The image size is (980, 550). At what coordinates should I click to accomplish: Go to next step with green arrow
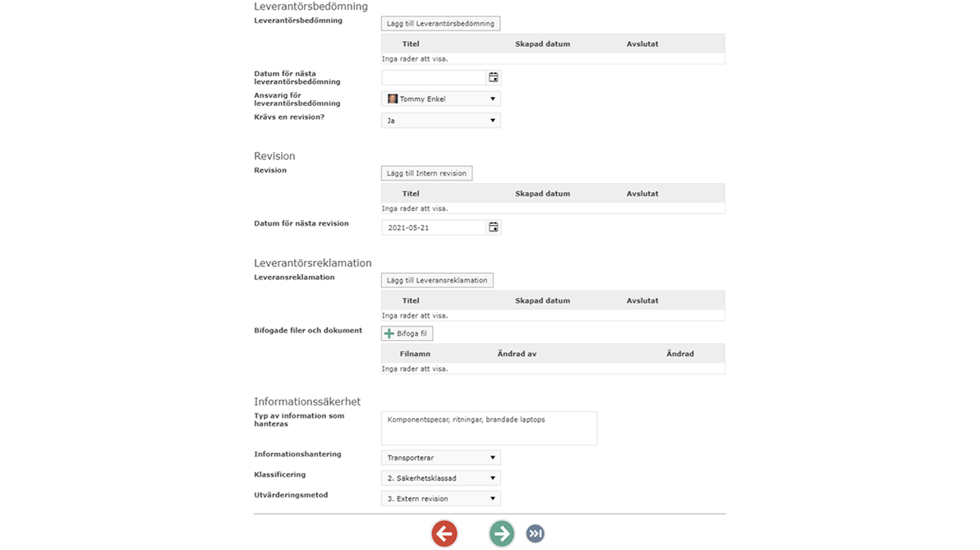tap(502, 534)
